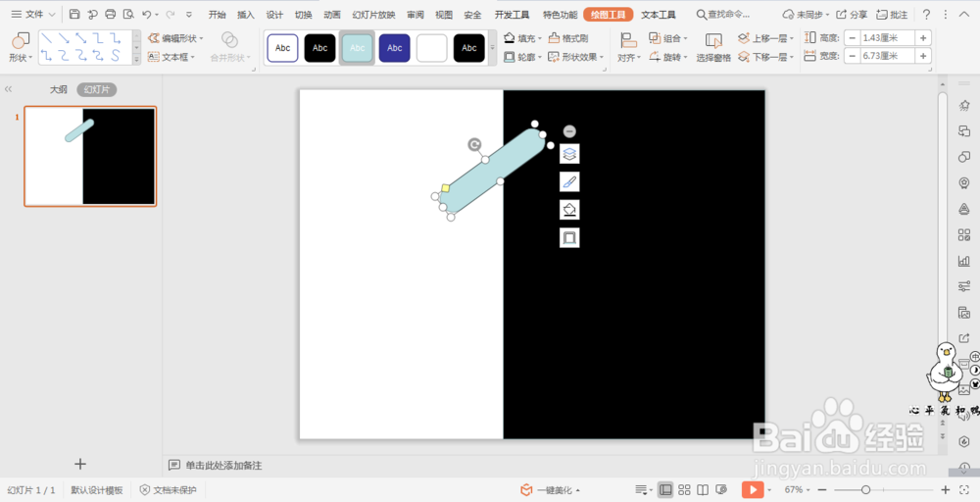Screen dimensions: 980x502
Task: Switch to 大纲 outline pane tab
Action: [58, 89]
